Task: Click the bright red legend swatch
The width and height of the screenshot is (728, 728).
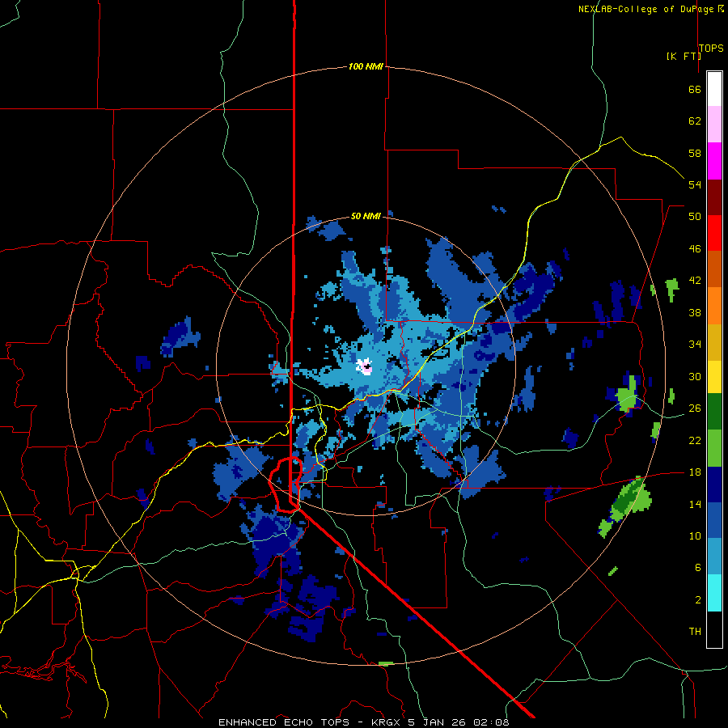Action: pos(714,233)
